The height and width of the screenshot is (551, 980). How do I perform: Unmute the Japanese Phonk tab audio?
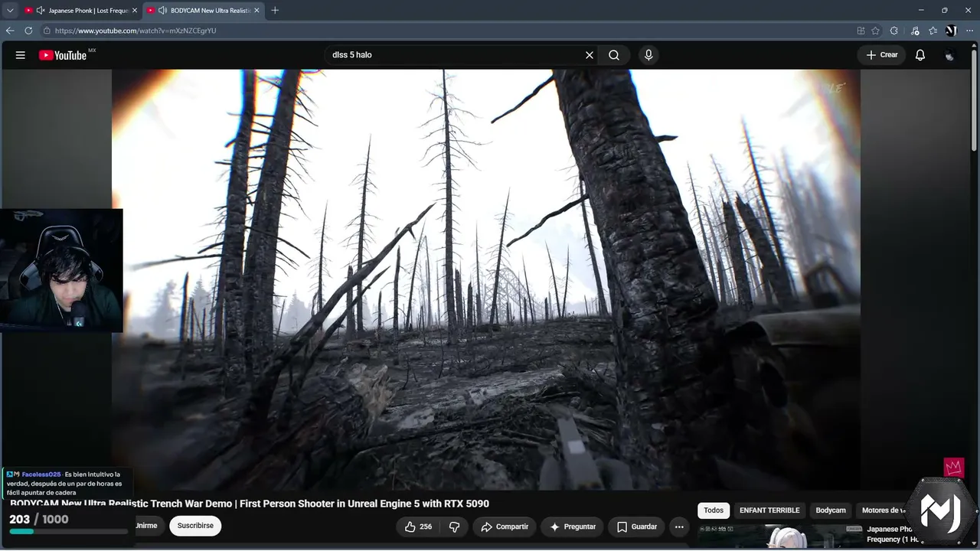[41, 11]
